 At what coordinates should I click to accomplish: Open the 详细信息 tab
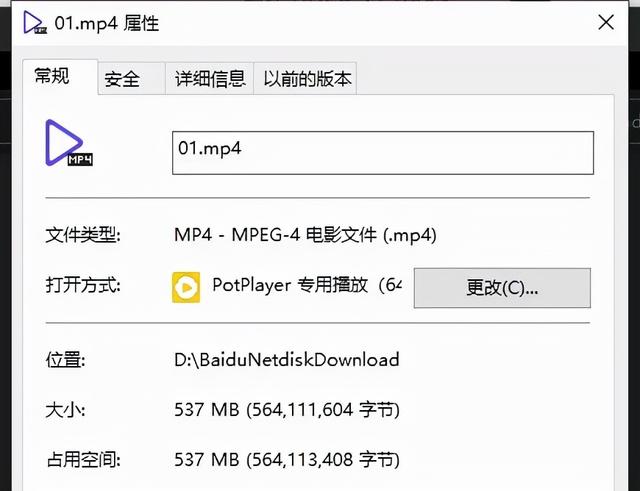tap(210, 78)
